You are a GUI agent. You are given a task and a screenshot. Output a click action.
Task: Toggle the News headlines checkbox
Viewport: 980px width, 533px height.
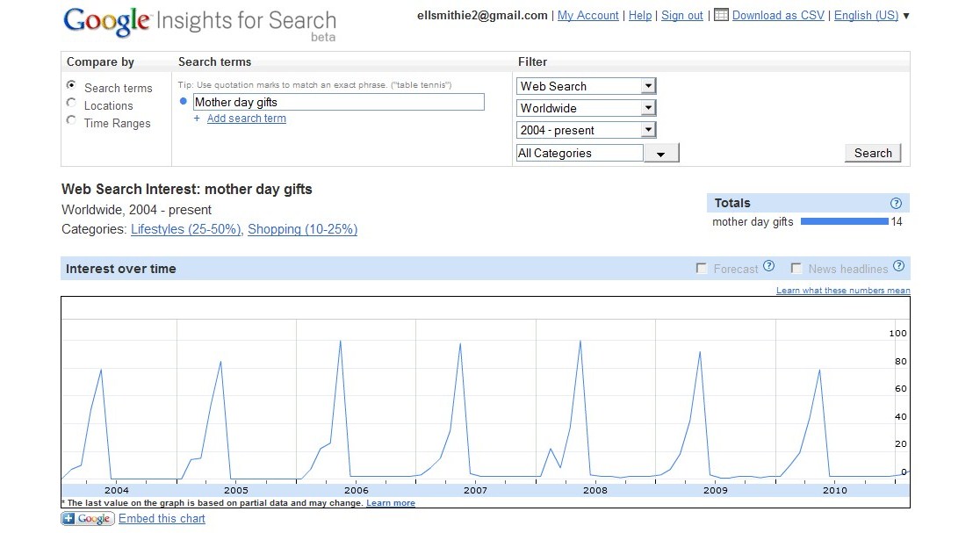pyautogui.click(x=796, y=269)
